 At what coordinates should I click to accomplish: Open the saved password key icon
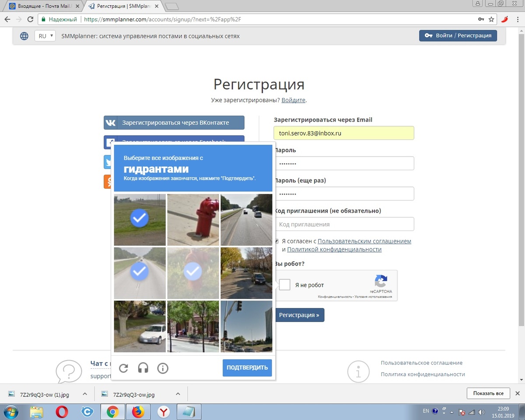point(481,19)
